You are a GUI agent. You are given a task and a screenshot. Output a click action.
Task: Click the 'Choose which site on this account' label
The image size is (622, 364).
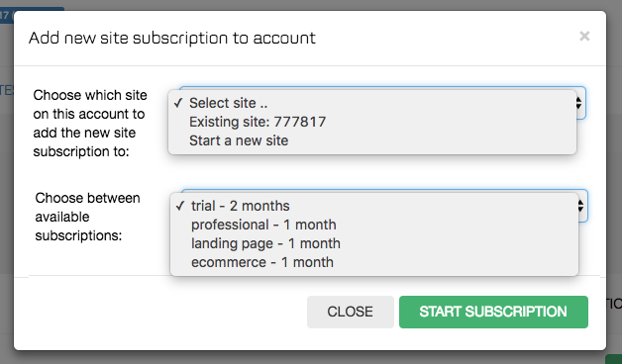pos(90,124)
